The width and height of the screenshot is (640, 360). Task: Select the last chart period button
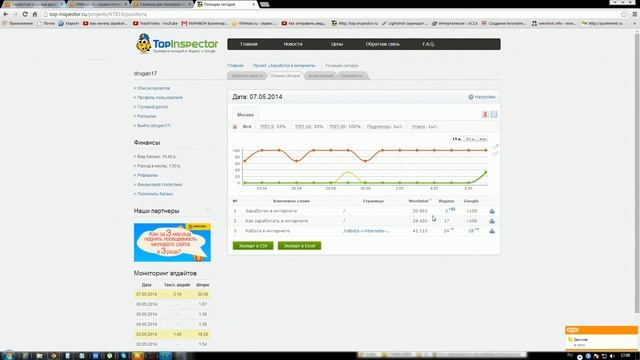click(482, 139)
